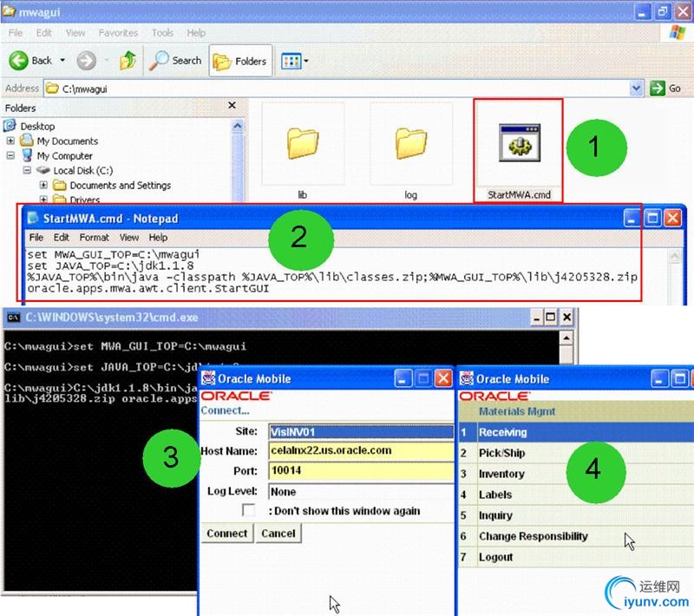Open Notepad Format menu
Viewport: 694px width, 616px height.
pos(95,238)
